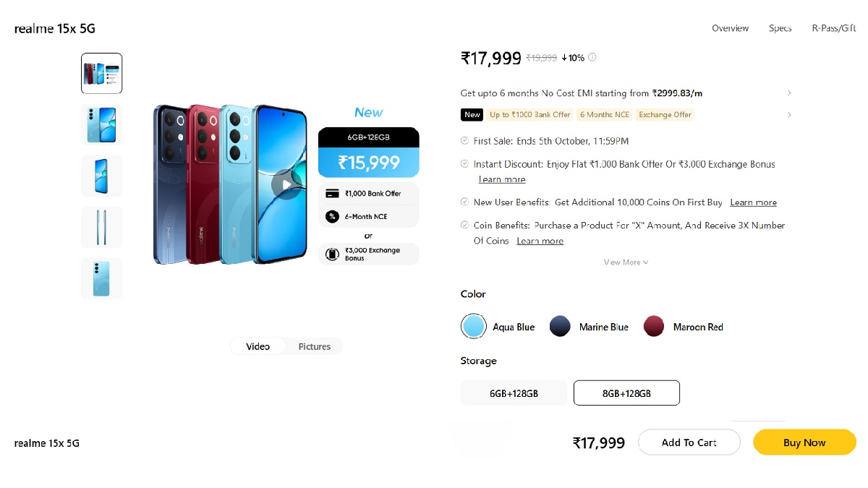Pick the Maroon Red color option
Screen dimensions: 868x488
[x=654, y=327]
